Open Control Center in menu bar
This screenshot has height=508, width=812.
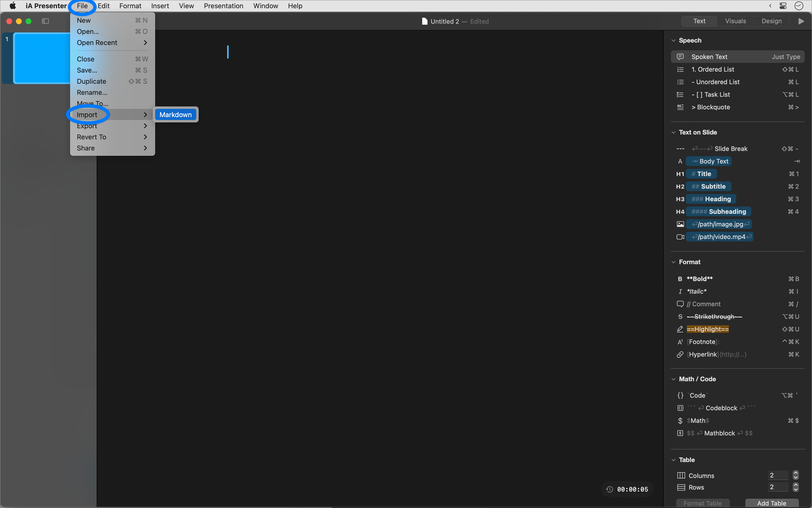coord(783,6)
